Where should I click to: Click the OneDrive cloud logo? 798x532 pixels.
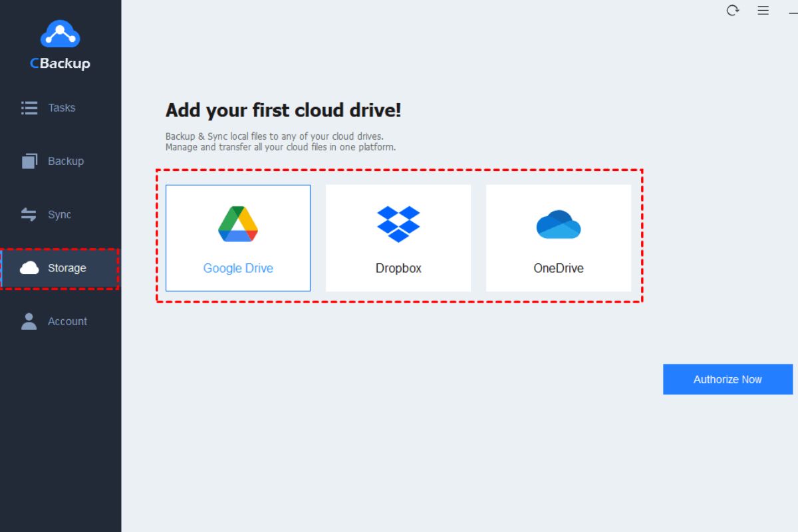click(x=559, y=225)
